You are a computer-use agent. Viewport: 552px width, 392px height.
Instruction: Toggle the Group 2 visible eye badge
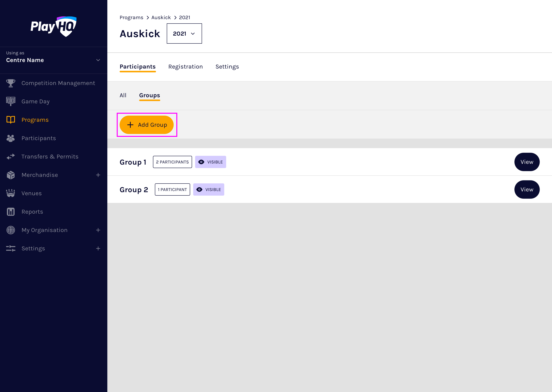pos(208,189)
